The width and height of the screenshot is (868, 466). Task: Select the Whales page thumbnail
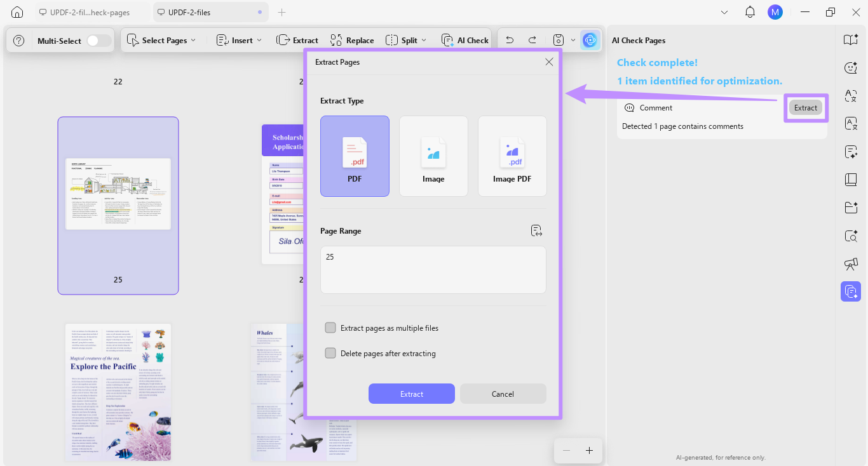(276, 392)
